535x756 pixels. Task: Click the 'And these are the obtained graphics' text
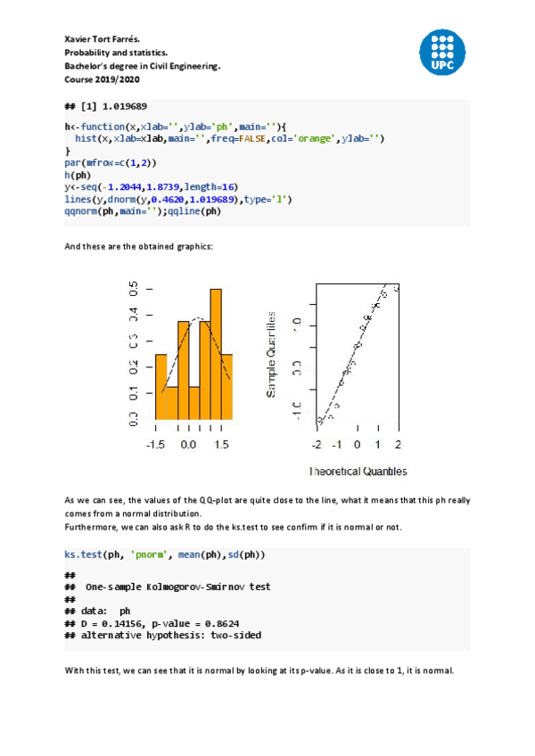[139, 245]
